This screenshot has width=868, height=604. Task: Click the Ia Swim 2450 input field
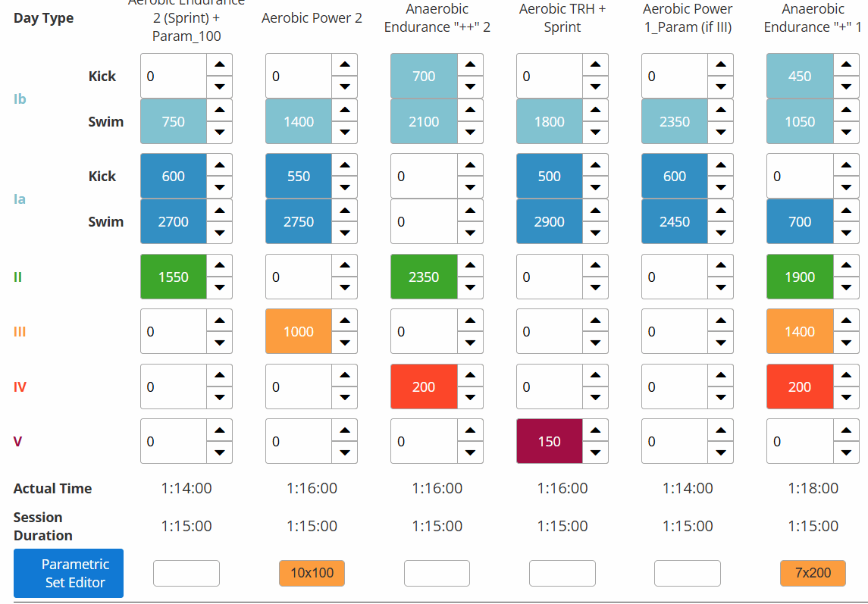[x=675, y=221]
